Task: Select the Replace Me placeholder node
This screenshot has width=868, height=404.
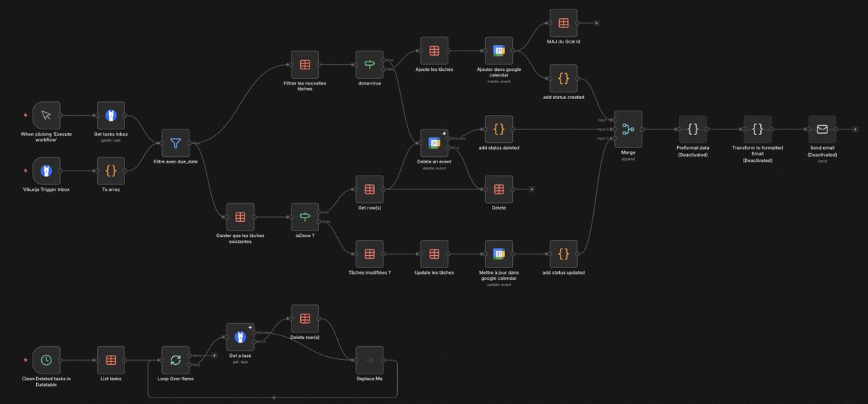Action: pos(370,359)
